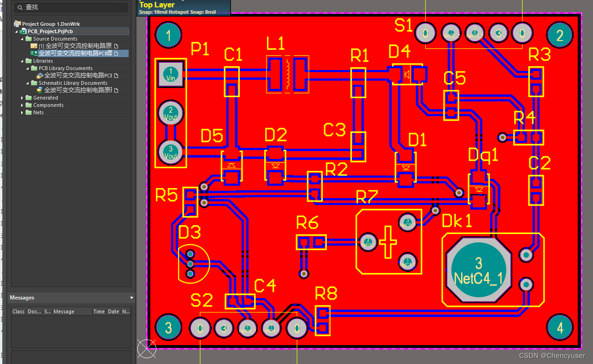Click the Libraries folder icon

point(29,61)
